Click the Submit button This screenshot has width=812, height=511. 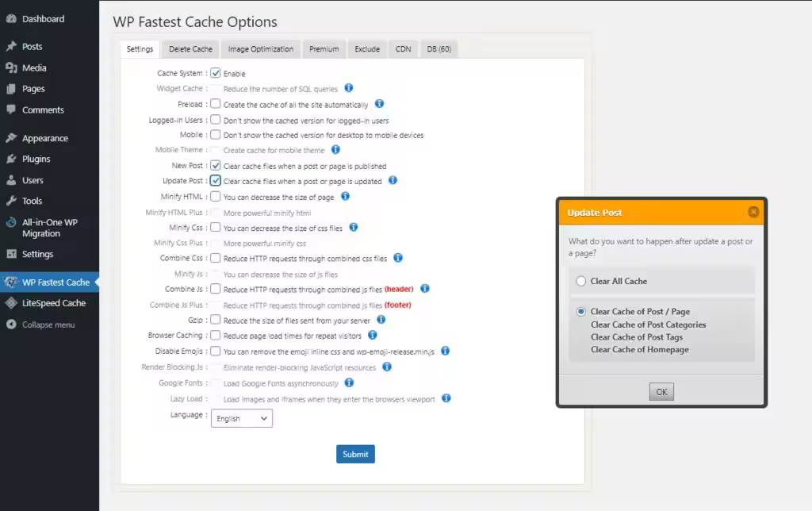point(355,454)
